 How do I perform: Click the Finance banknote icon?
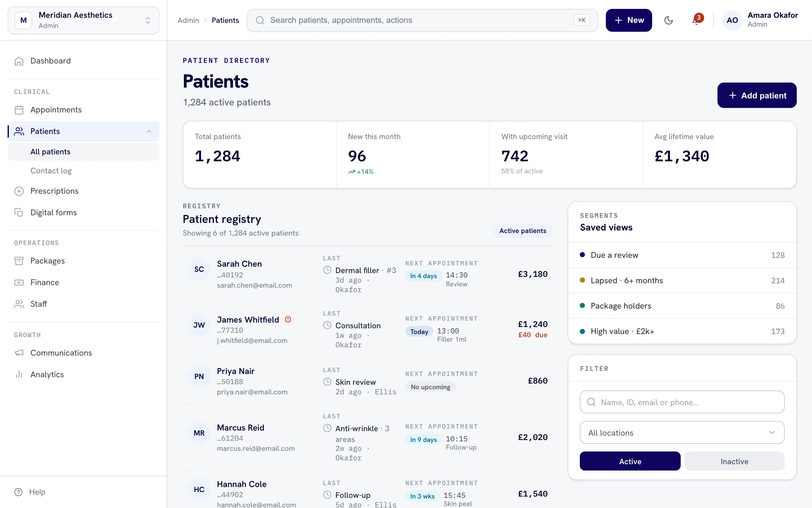click(19, 283)
